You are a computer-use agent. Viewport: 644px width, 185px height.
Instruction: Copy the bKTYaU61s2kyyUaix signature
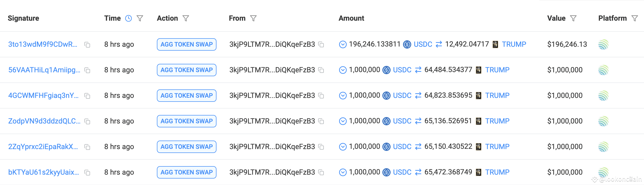(x=87, y=173)
